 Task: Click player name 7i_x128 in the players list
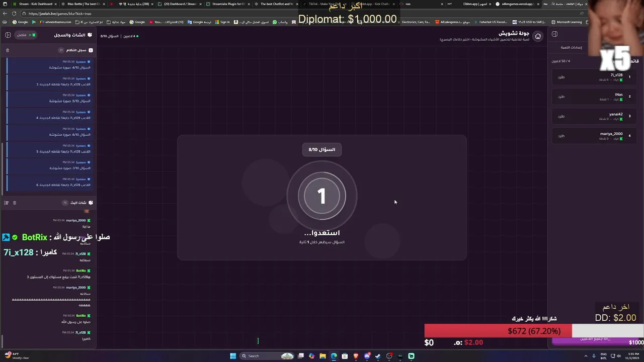[x=616, y=75]
